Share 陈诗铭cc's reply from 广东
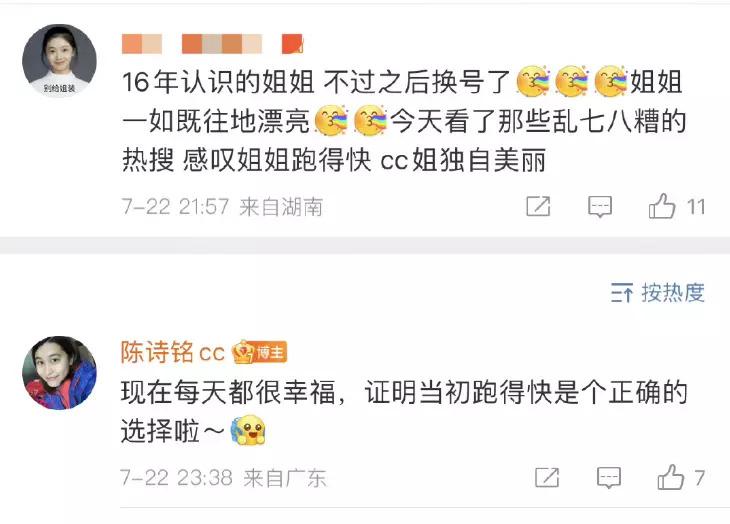 (x=547, y=477)
